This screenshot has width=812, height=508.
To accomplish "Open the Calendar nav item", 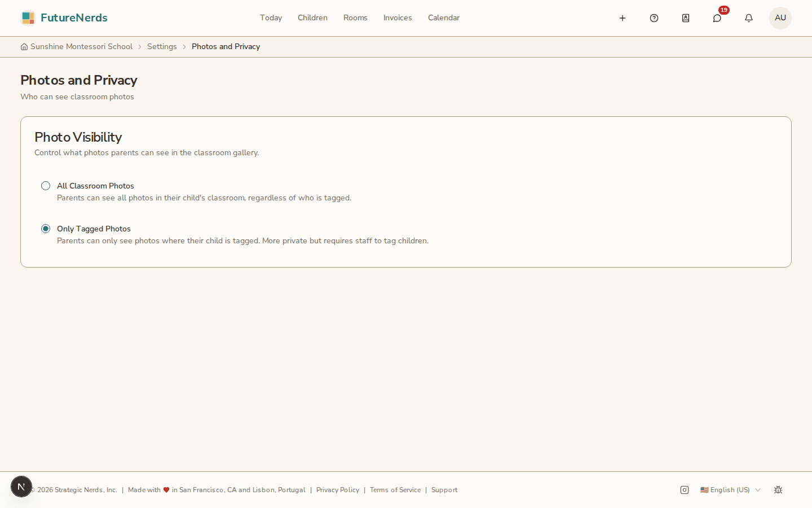I will coord(444,18).
